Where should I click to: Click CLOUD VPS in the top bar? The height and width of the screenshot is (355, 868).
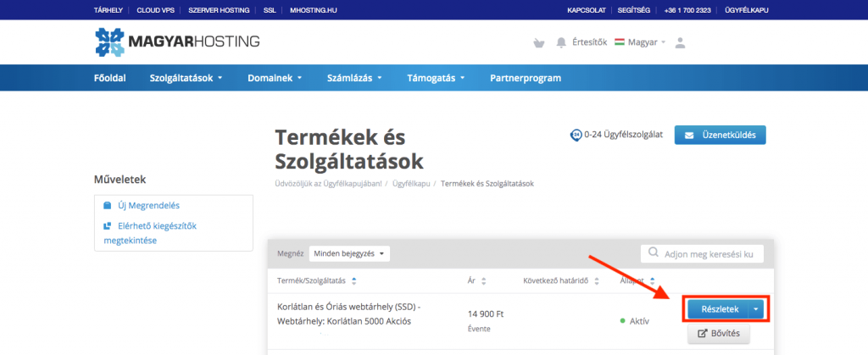(x=156, y=10)
